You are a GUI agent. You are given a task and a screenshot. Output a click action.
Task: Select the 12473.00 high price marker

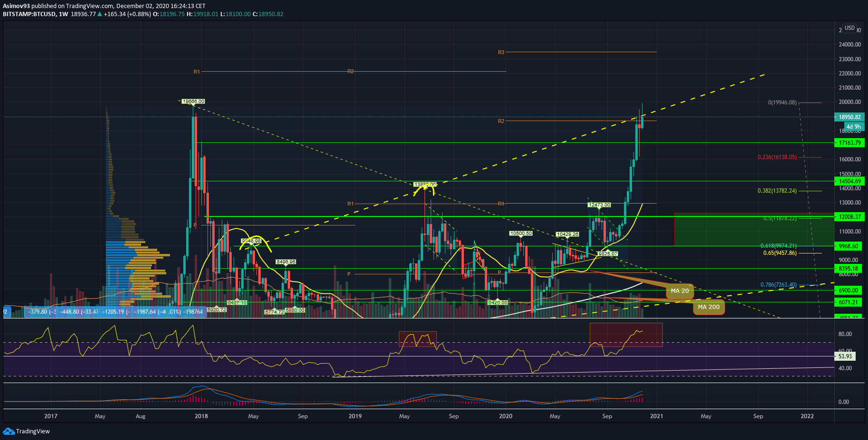point(599,205)
